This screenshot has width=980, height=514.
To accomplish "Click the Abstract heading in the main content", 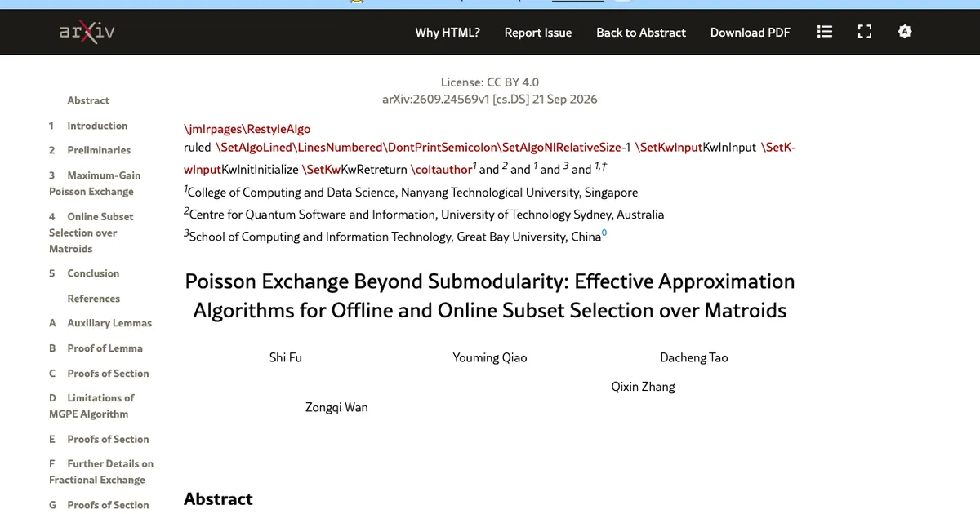I will 219,499.
